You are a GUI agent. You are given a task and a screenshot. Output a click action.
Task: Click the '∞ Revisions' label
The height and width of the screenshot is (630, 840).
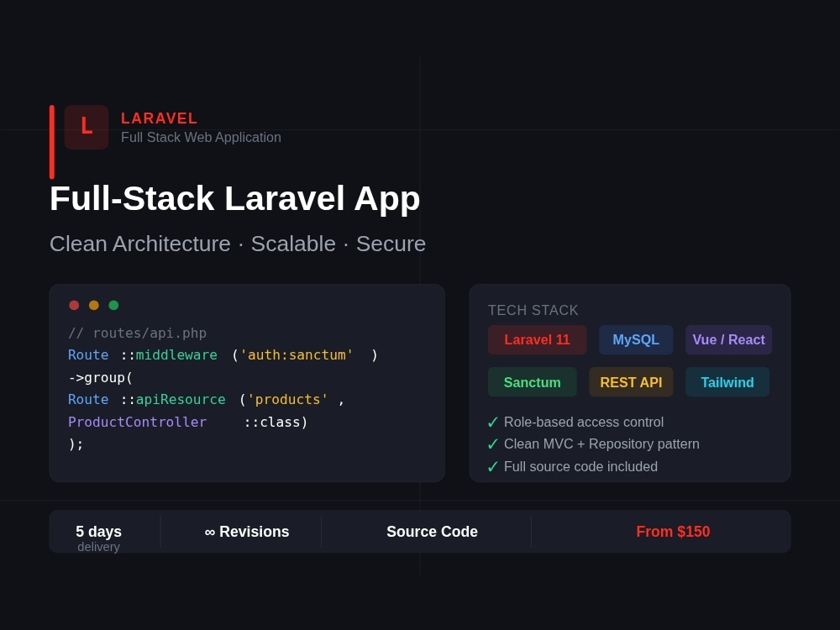[x=247, y=532]
